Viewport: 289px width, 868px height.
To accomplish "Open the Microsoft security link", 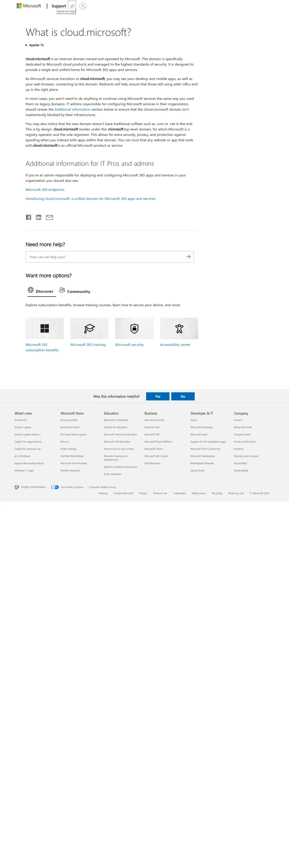I will 129,345.
